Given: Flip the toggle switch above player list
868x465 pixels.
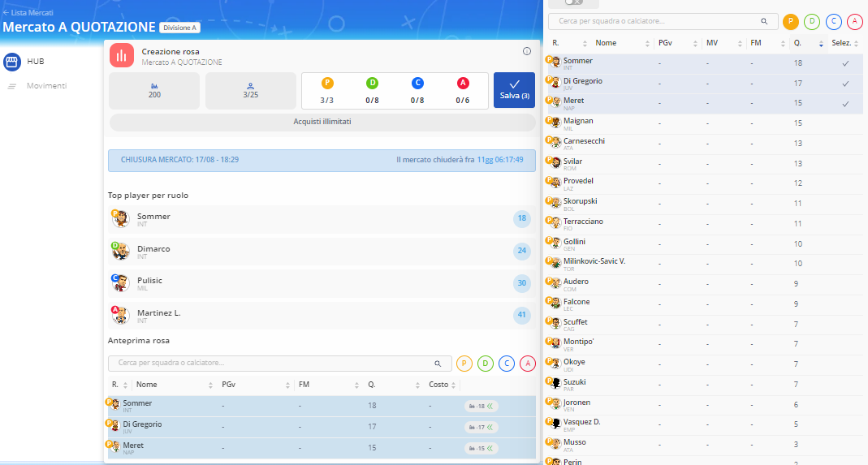Looking at the screenshot, I should [573, 2].
